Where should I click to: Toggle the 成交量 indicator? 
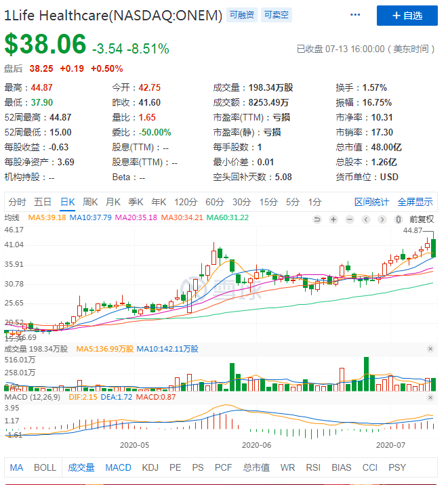pyautogui.click(x=81, y=467)
